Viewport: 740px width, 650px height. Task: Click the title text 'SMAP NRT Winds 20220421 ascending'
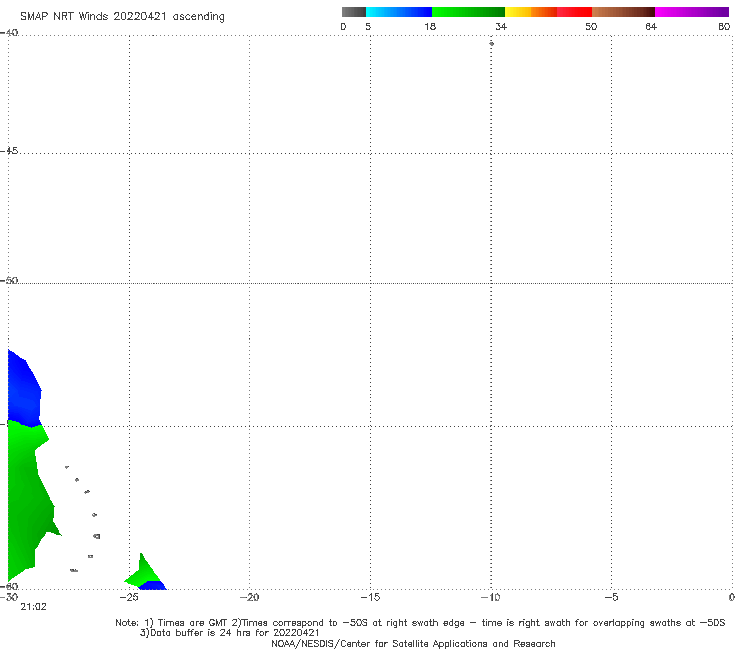pos(122,17)
